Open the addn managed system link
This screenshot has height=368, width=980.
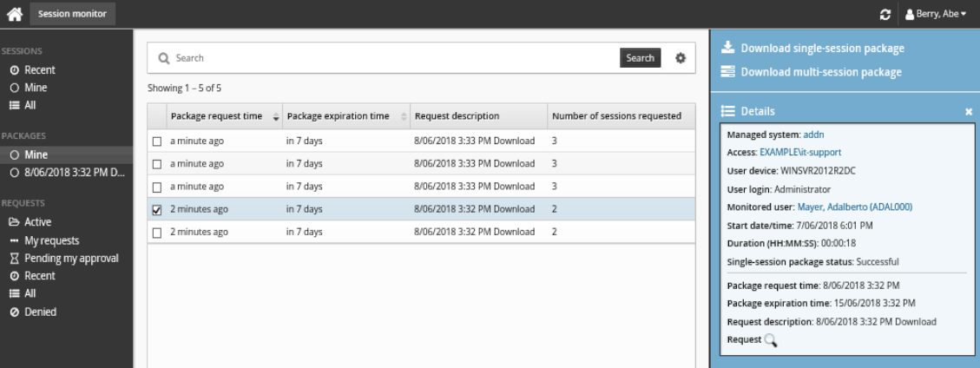pos(813,135)
